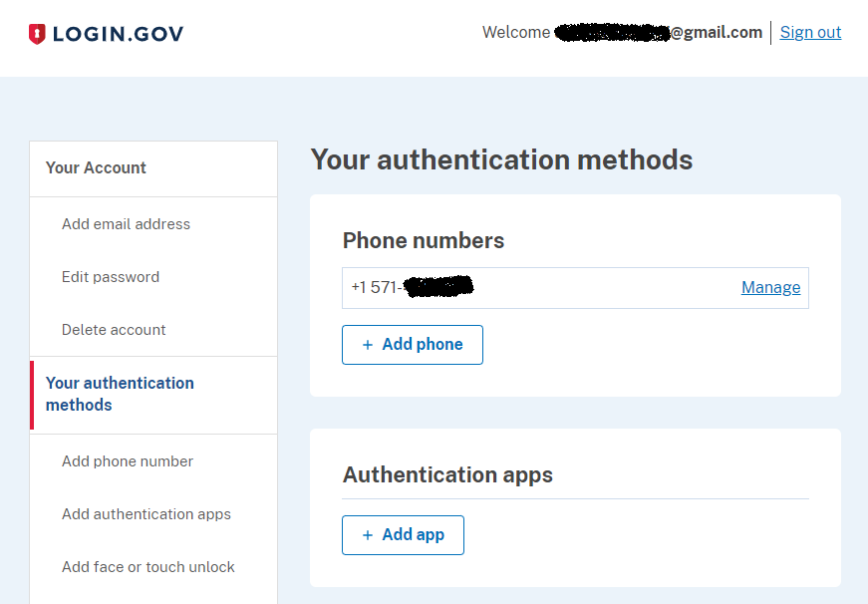Click the plus icon on Add phone
This screenshot has width=868, height=604.
[x=368, y=345]
